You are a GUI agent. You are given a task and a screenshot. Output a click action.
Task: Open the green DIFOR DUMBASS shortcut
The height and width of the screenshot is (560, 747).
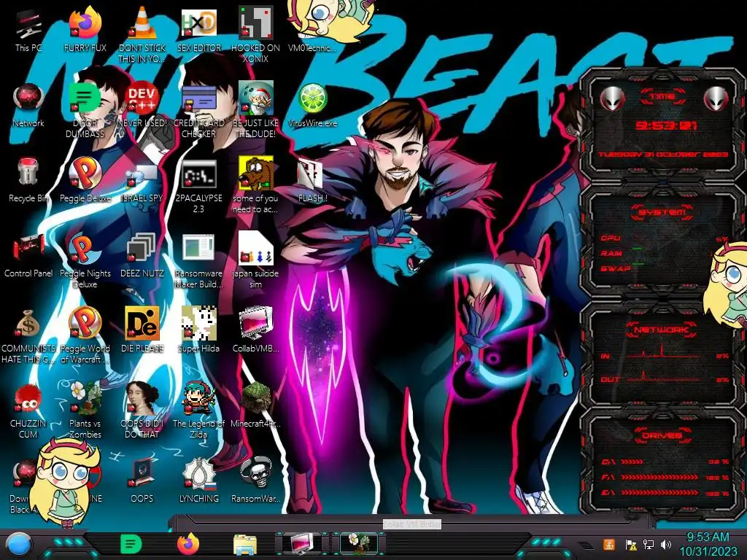point(85,109)
